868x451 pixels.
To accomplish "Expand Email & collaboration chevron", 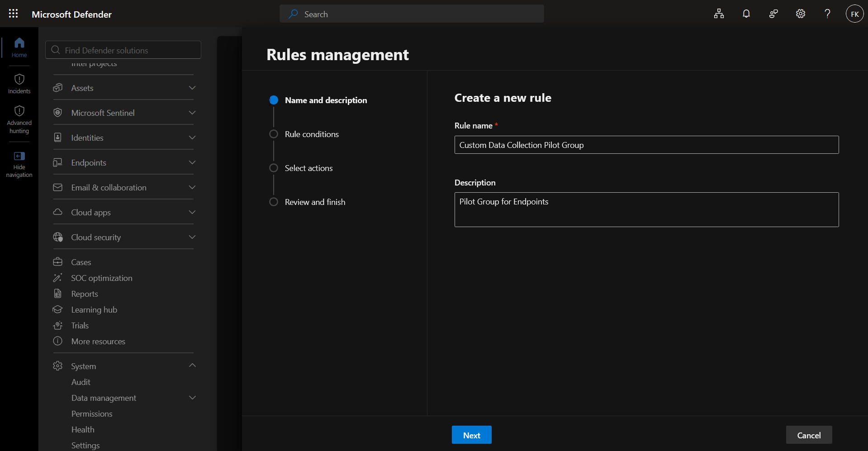I will pyautogui.click(x=192, y=187).
